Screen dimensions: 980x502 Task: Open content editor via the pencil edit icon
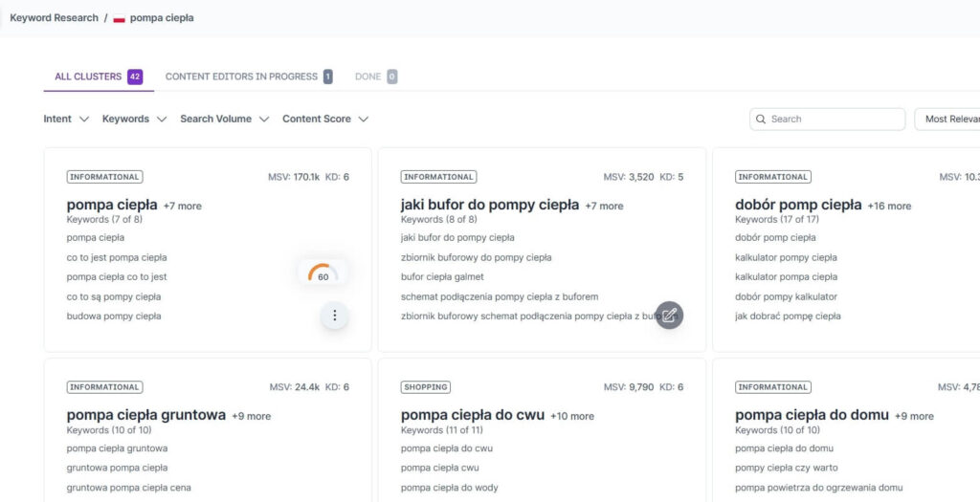(669, 315)
